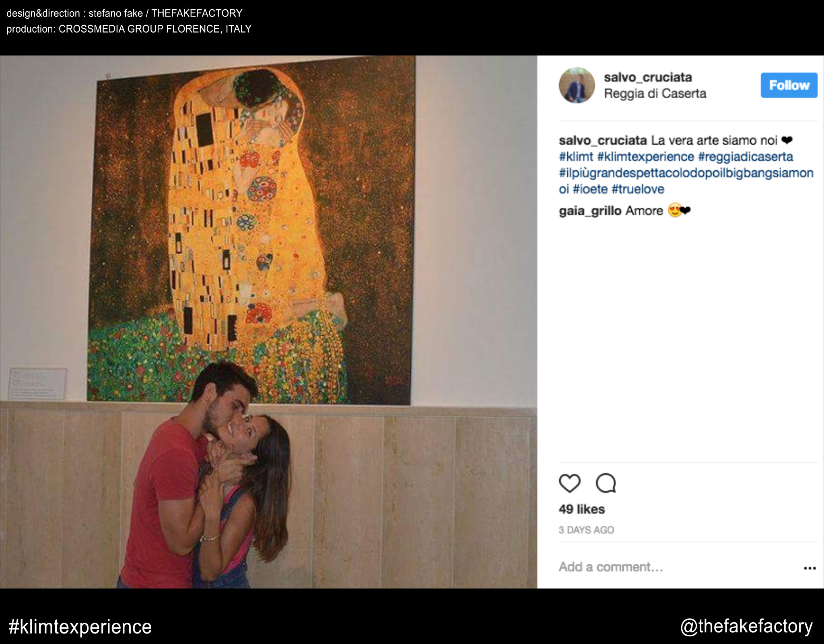This screenshot has width=824, height=644.
Task: Open commenter gaia_grillo's profile
Action: pos(590,211)
